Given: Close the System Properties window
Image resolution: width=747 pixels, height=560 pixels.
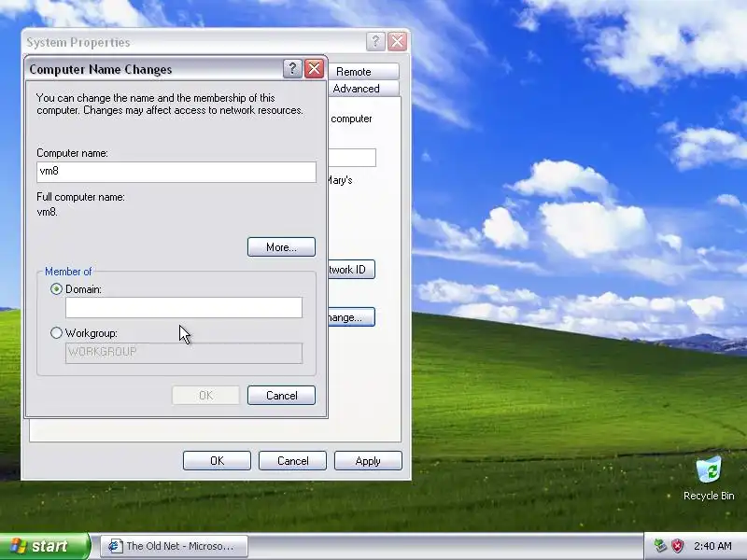Looking at the screenshot, I should 397,42.
